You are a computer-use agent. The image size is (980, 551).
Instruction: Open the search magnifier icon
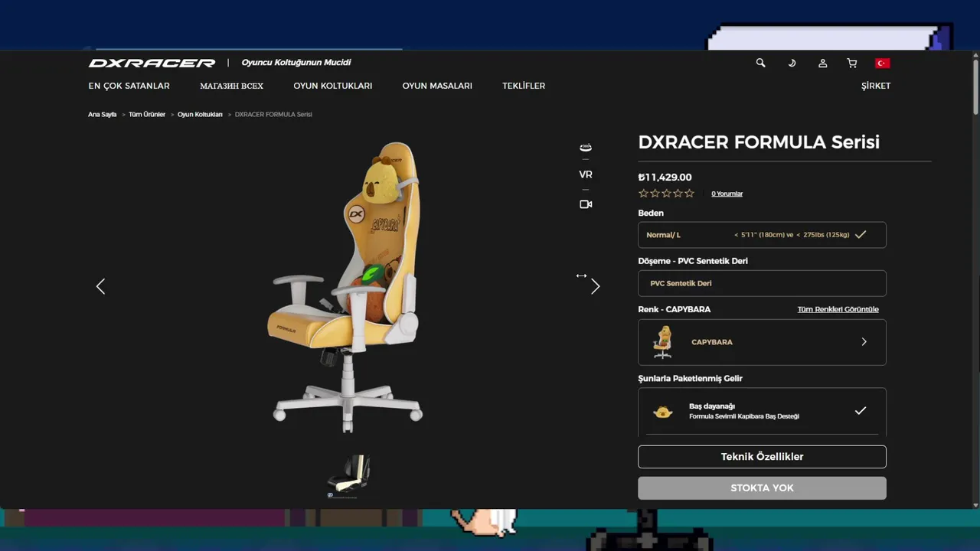click(x=760, y=63)
